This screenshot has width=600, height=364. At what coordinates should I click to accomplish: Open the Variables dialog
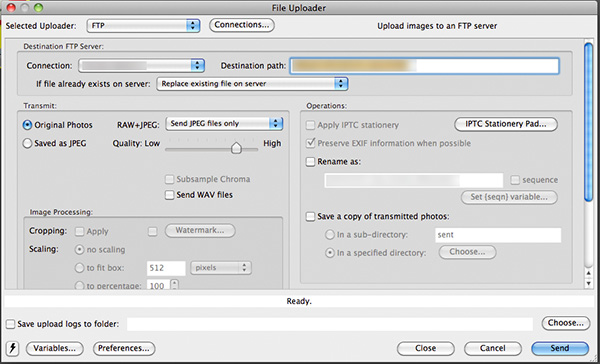pos(54,348)
